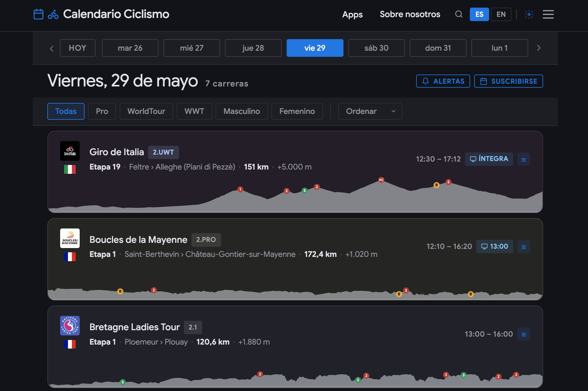The image size is (588, 391).
Task: Click the green S sprint marker on Giro profile
Action: click(304, 191)
